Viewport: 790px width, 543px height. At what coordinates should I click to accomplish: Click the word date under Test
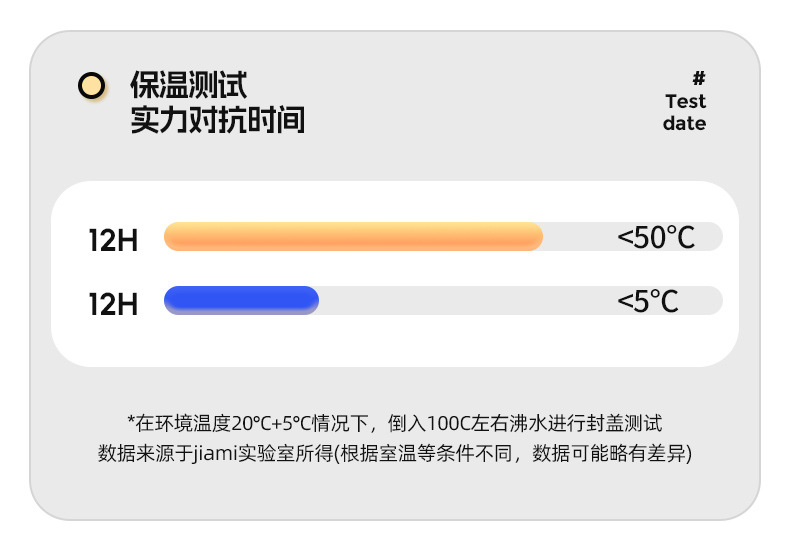click(684, 124)
